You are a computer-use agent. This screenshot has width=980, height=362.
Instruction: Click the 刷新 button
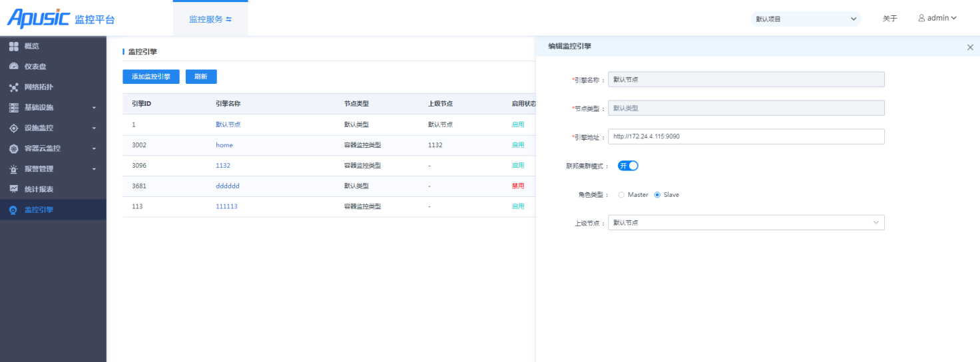tap(201, 77)
